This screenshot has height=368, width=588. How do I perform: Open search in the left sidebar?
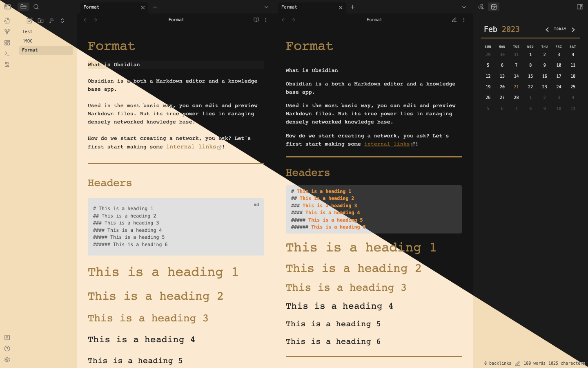click(x=36, y=7)
